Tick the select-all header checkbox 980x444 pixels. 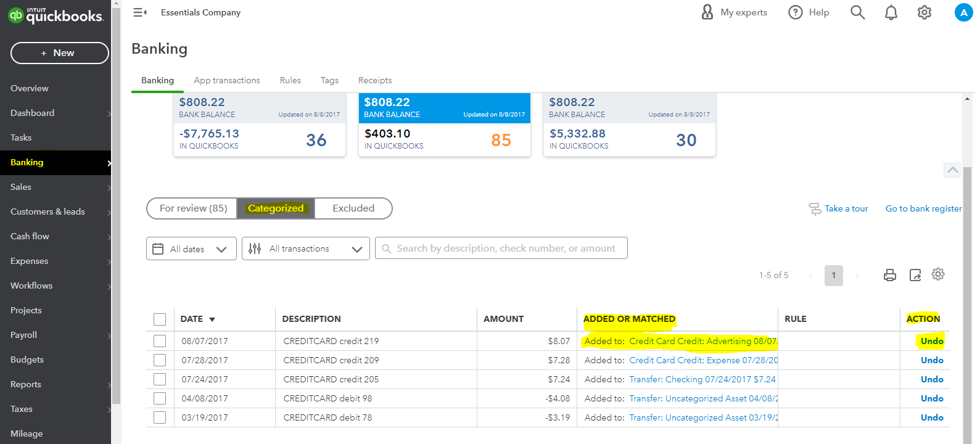pyautogui.click(x=160, y=319)
